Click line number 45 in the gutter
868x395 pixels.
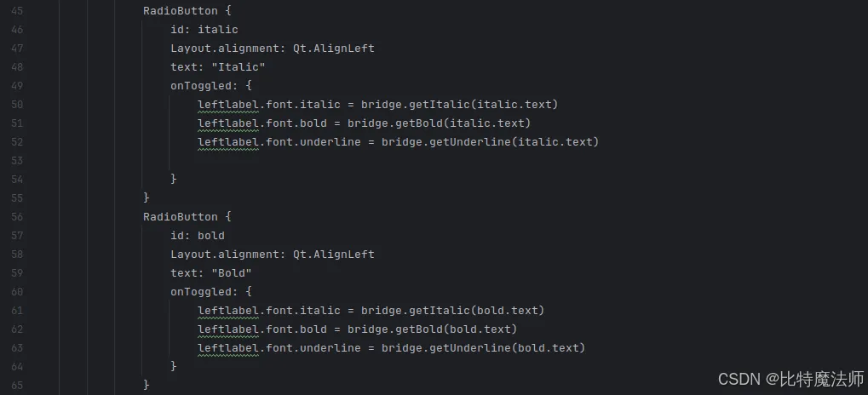(x=16, y=10)
